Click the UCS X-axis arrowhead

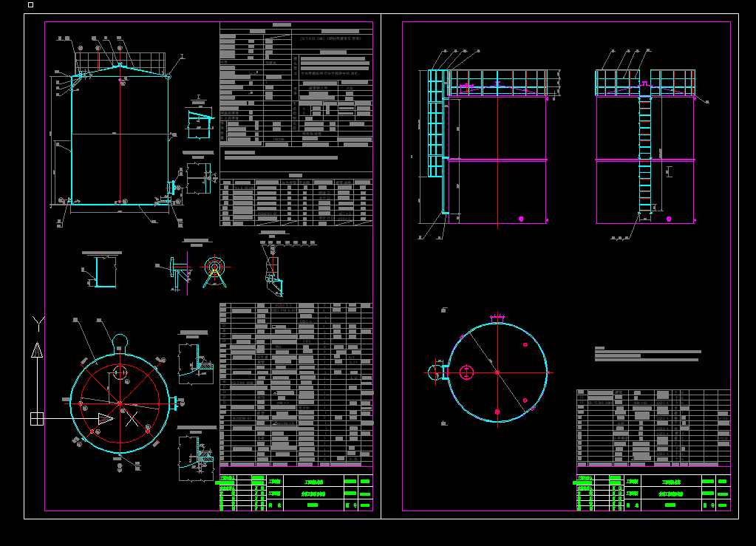[106, 419]
